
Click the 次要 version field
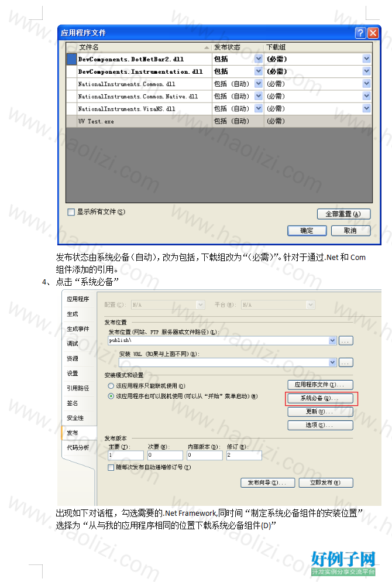165,455
